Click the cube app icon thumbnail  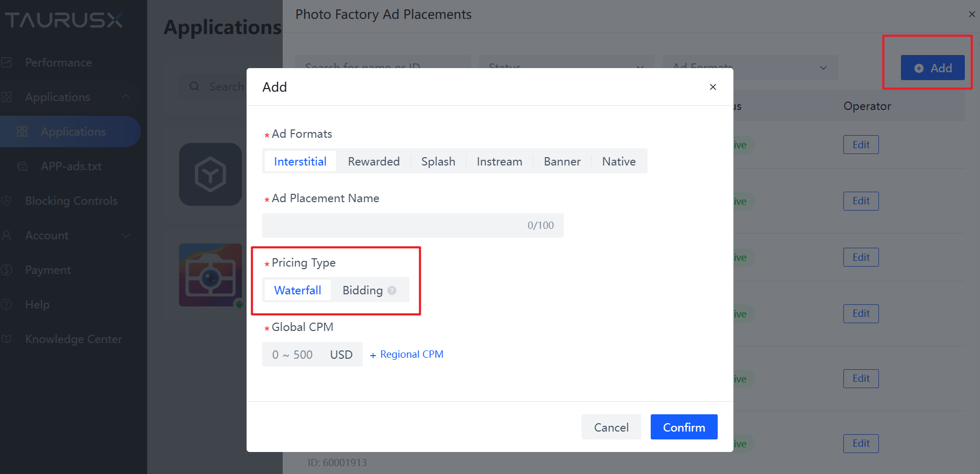click(x=210, y=174)
